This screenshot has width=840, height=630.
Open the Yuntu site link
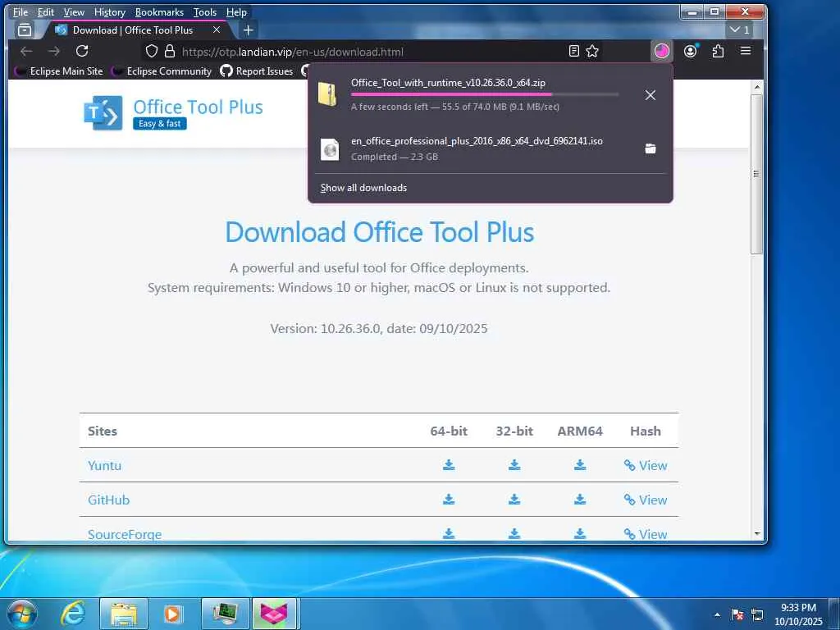point(104,466)
